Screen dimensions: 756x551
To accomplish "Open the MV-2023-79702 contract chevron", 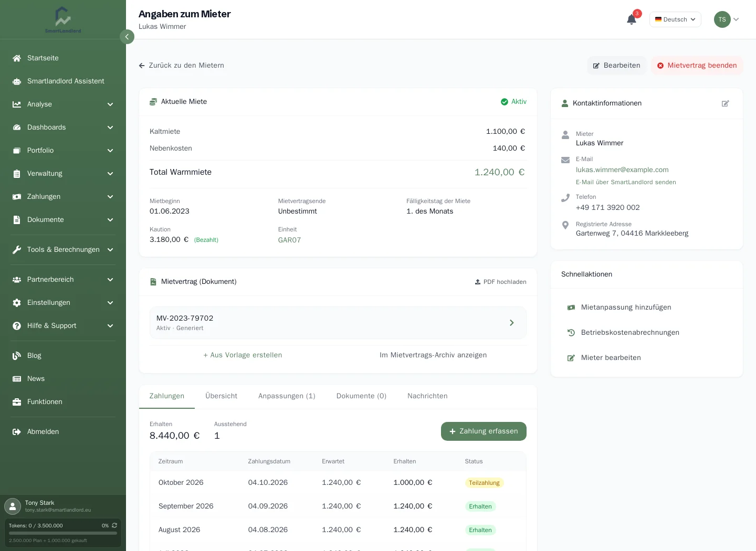I will point(512,323).
